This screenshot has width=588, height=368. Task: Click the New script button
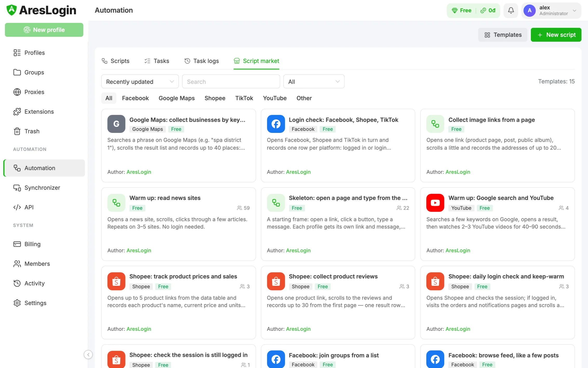click(x=556, y=35)
